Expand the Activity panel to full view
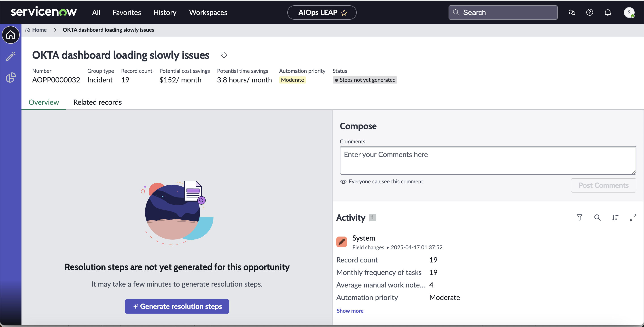This screenshot has width=644, height=327. click(x=633, y=218)
